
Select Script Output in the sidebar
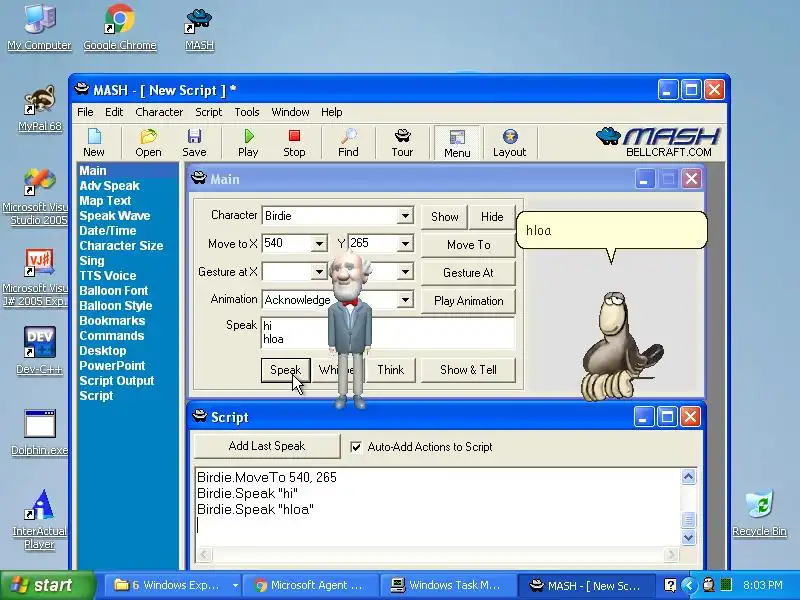tap(116, 381)
